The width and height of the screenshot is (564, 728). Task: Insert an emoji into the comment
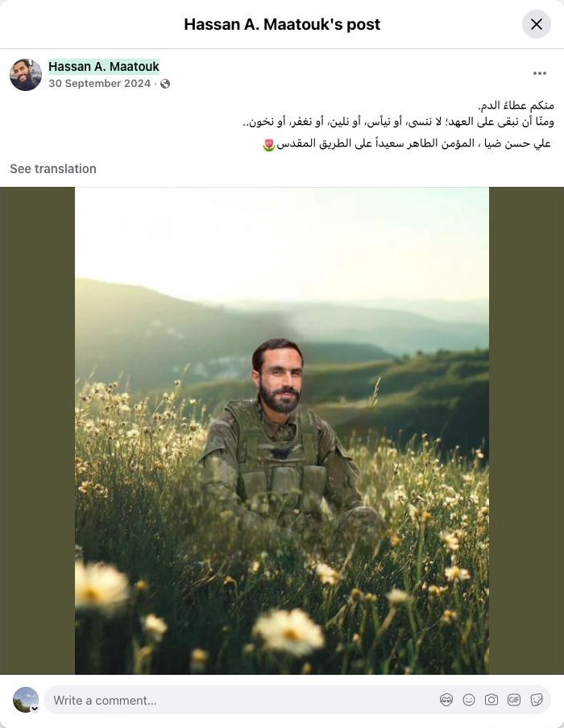[469, 700]
